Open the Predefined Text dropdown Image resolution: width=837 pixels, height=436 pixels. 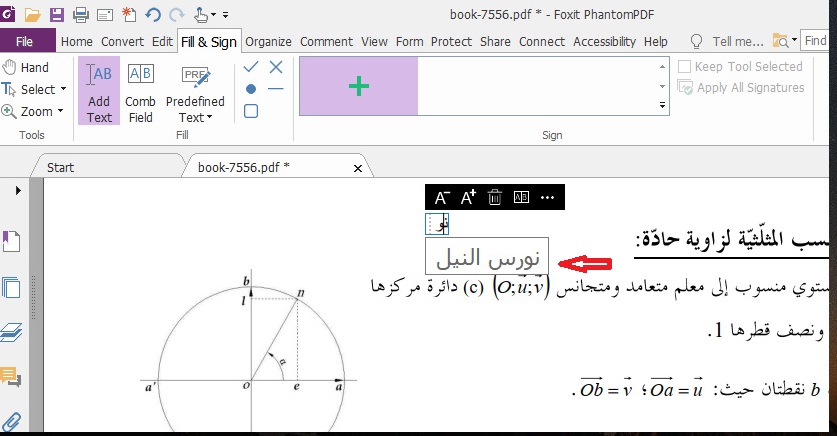(x=195, y=117)
